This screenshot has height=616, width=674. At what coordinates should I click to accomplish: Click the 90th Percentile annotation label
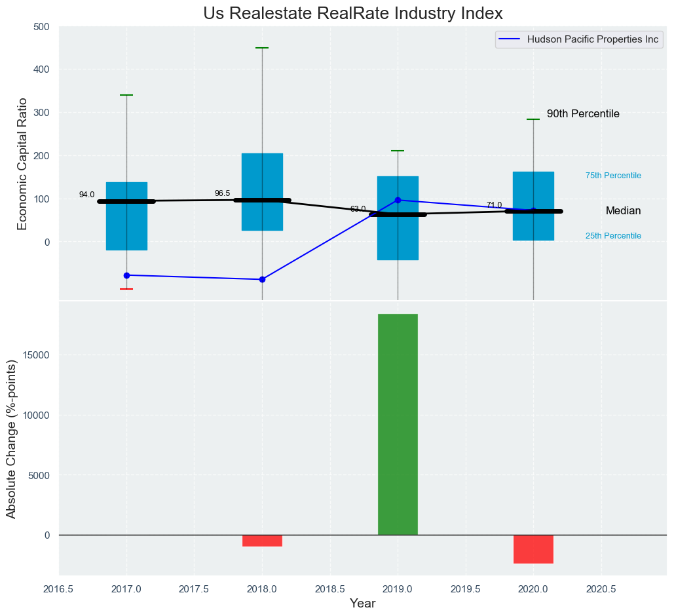click(583, 114)
